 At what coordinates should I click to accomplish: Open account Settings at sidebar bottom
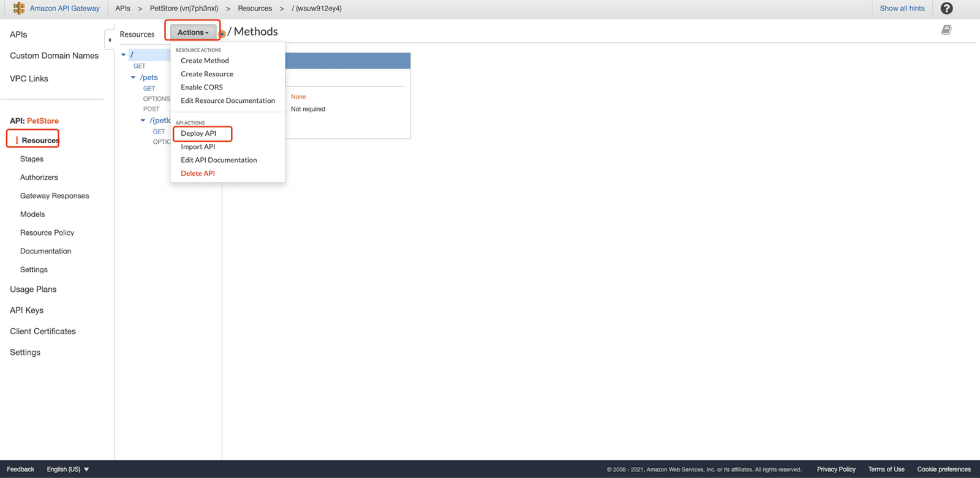coord(25,353)
